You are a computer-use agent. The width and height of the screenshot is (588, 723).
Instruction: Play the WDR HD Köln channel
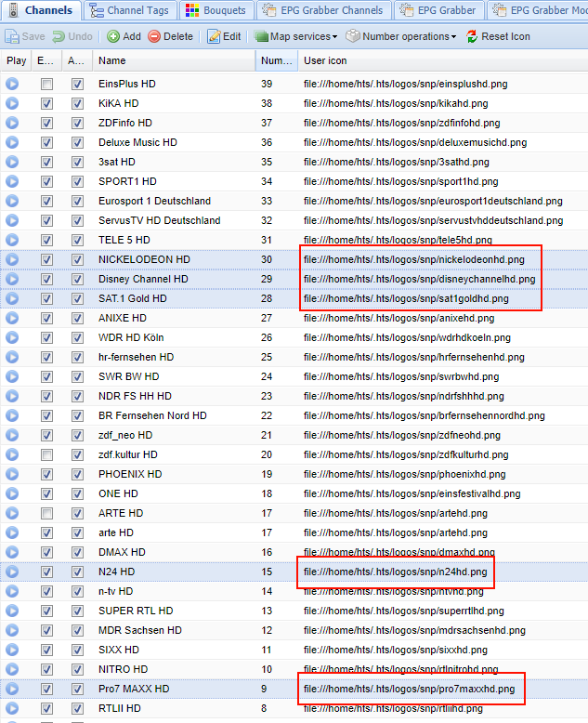point(12,337)
